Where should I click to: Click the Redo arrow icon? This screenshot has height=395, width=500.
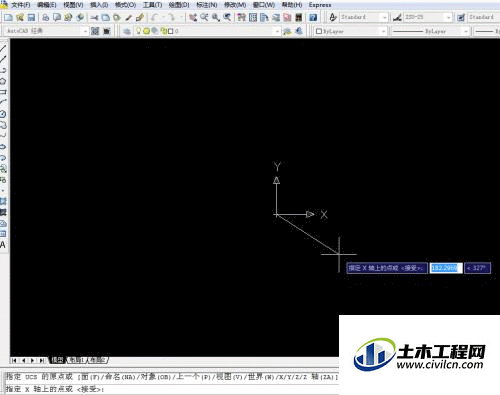tap(171, 17)
